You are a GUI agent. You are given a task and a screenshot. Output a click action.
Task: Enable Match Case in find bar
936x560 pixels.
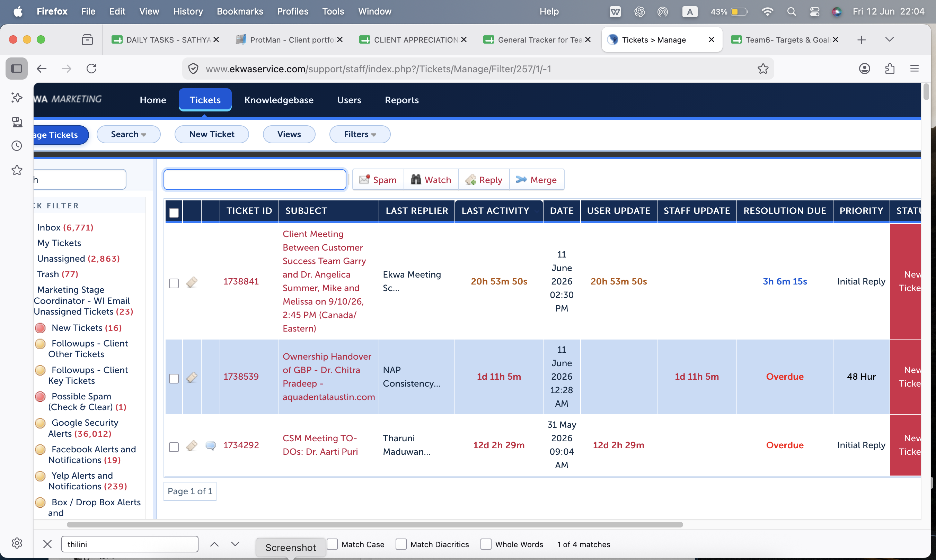click(x=332, y=544)
